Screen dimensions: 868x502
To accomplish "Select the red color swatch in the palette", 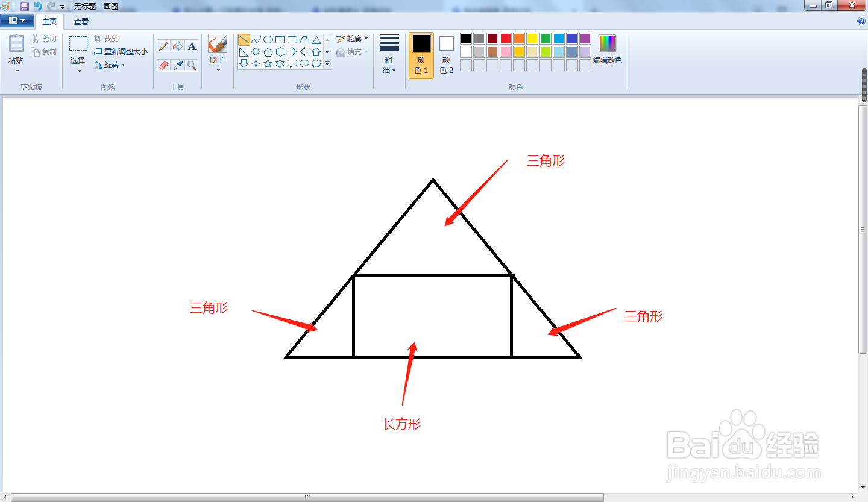I will (x=506, y=39).
